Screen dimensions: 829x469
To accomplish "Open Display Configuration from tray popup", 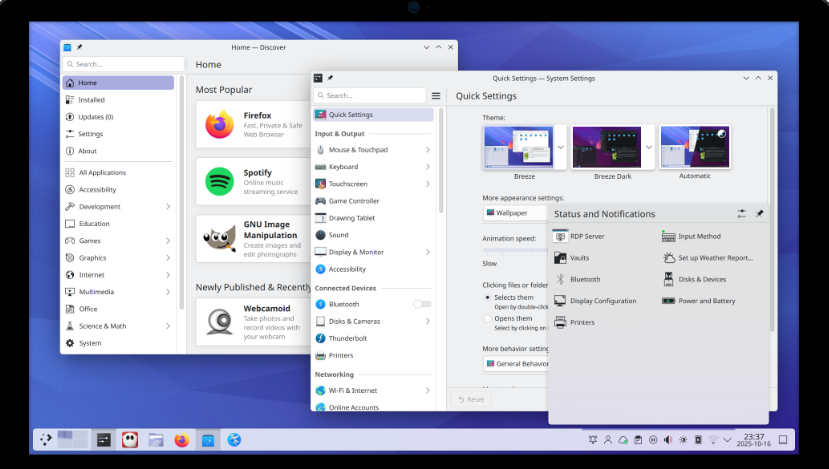I will pos(602,301).
